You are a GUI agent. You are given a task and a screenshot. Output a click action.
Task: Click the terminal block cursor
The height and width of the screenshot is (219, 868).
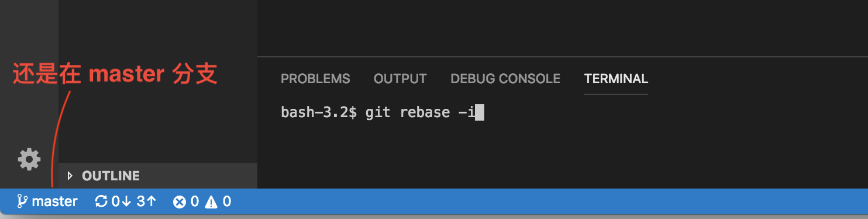pos(480,112)
